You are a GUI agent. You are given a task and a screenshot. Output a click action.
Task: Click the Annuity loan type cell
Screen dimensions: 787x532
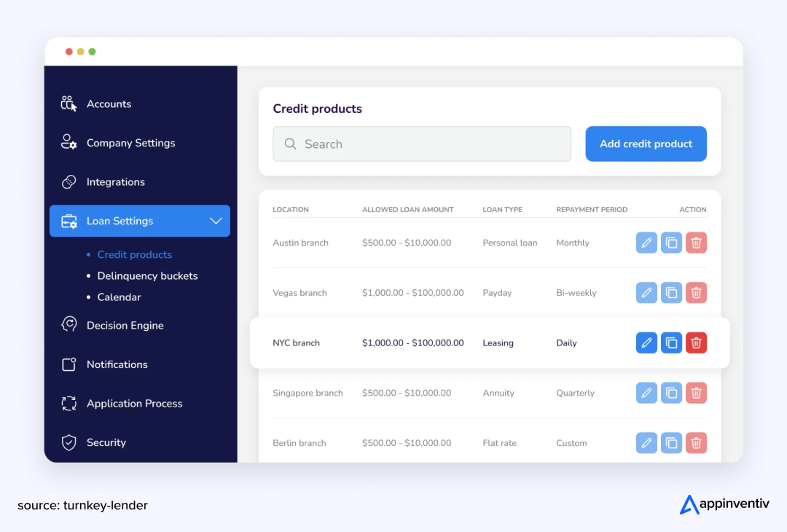click(498, 393)
